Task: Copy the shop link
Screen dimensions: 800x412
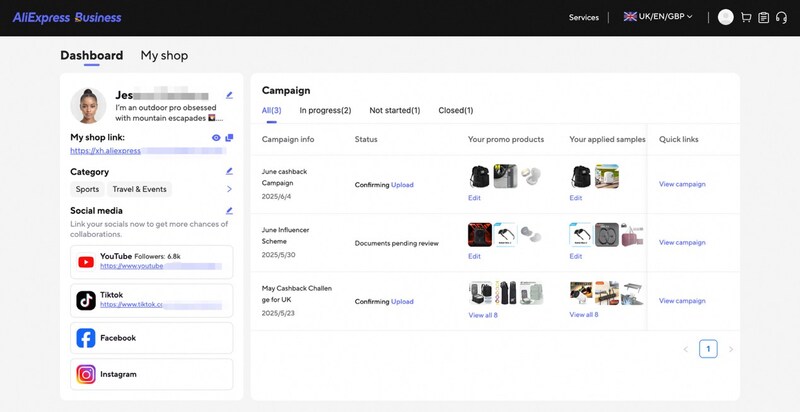Action: pyautogui.click(x=229, y=138)
